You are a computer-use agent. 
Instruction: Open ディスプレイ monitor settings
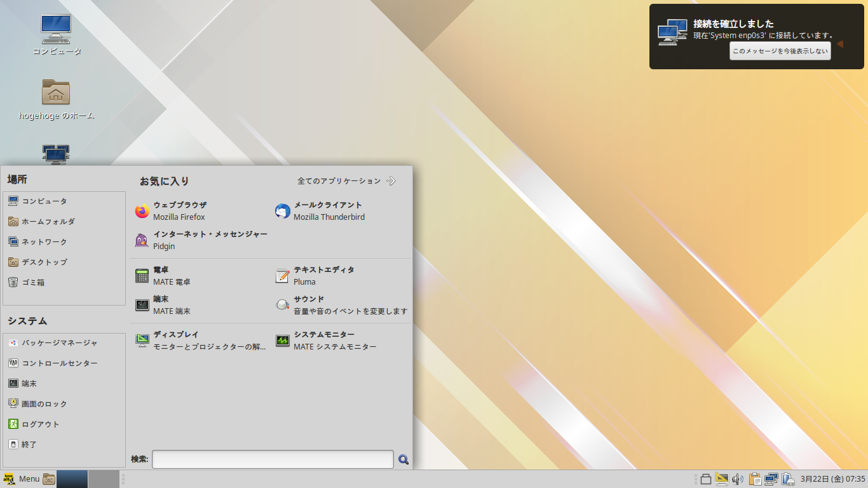(201, 341)
